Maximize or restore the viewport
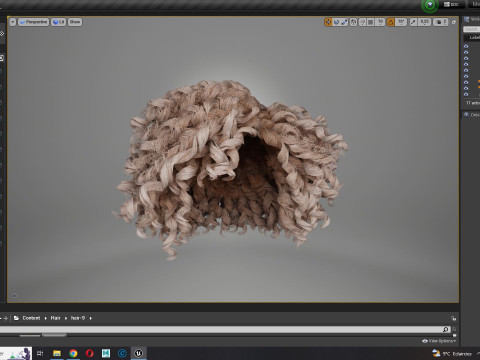This screenshot has height=360, width=480. click(x=453, y=22)
